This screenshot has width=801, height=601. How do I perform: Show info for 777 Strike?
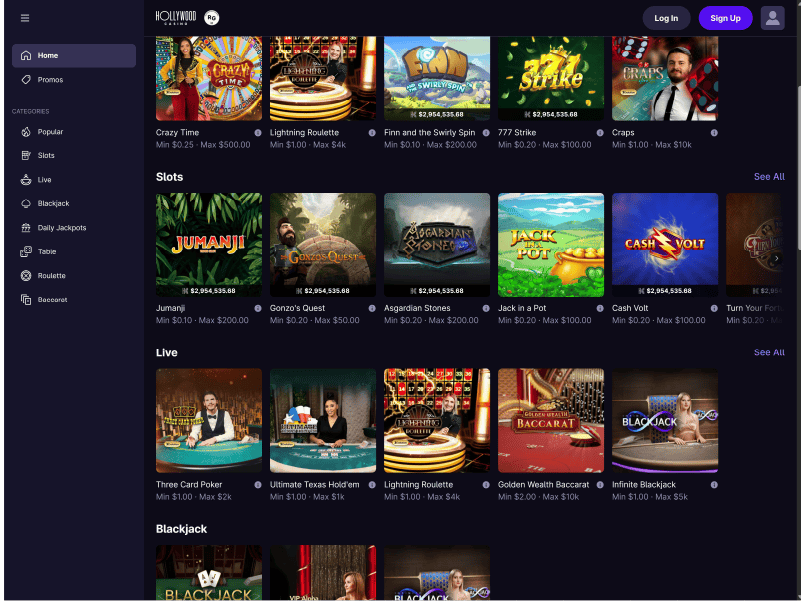click(x=600, y=133)
